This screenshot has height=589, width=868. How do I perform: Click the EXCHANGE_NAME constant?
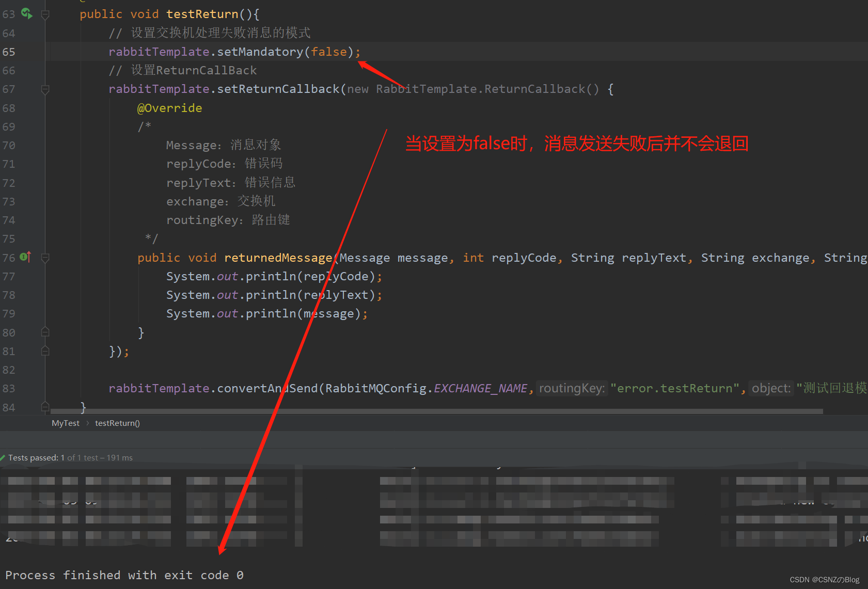click(x=480, y=388)
